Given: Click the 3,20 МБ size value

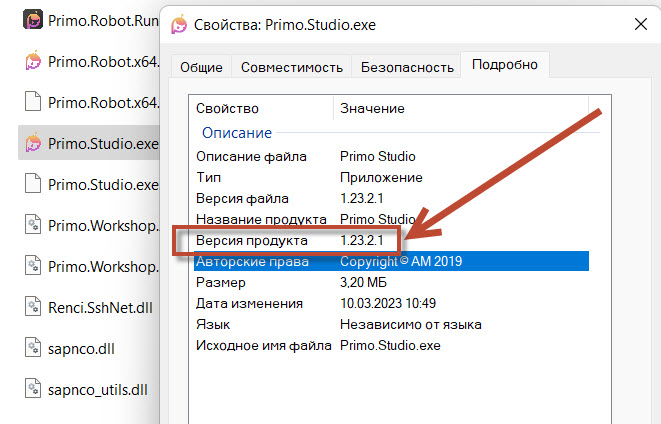Looking at the screenshot, I should tap(363, 282).
